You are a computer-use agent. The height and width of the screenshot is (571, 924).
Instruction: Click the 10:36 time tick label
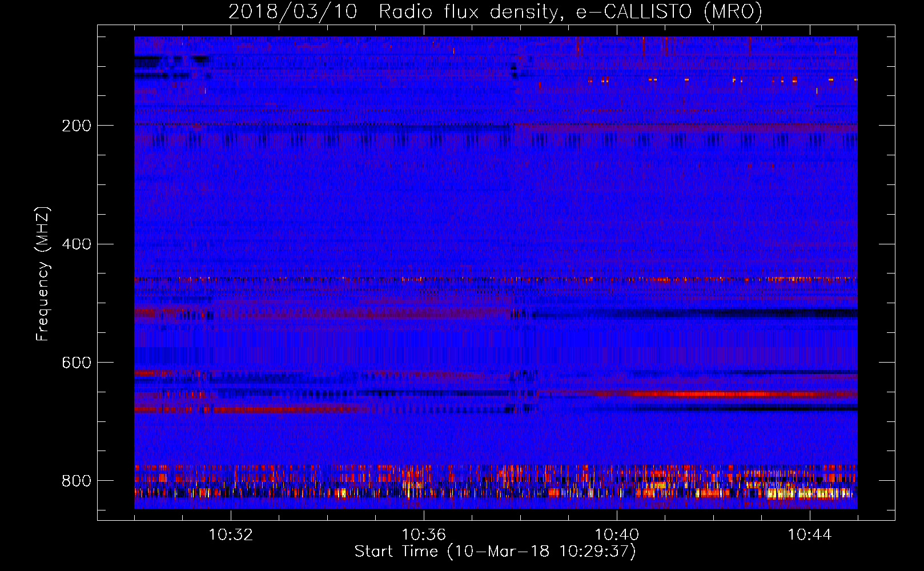coord(424,535)
